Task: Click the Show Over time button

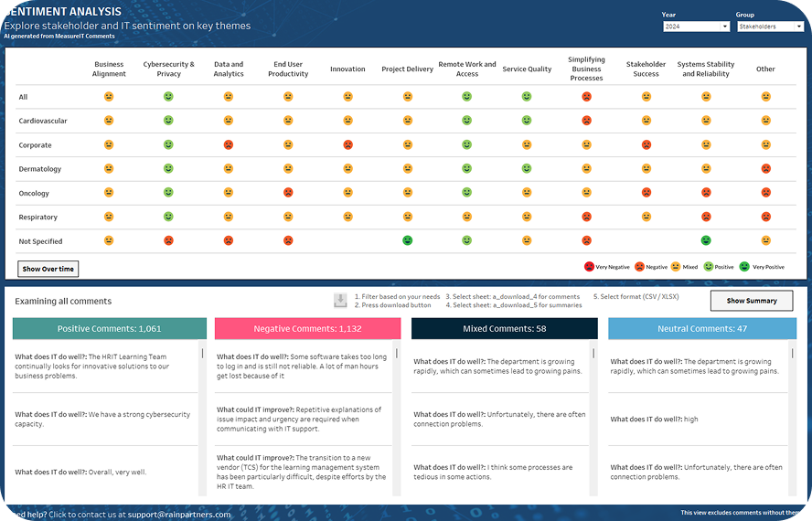Action: tap(48, 269)
